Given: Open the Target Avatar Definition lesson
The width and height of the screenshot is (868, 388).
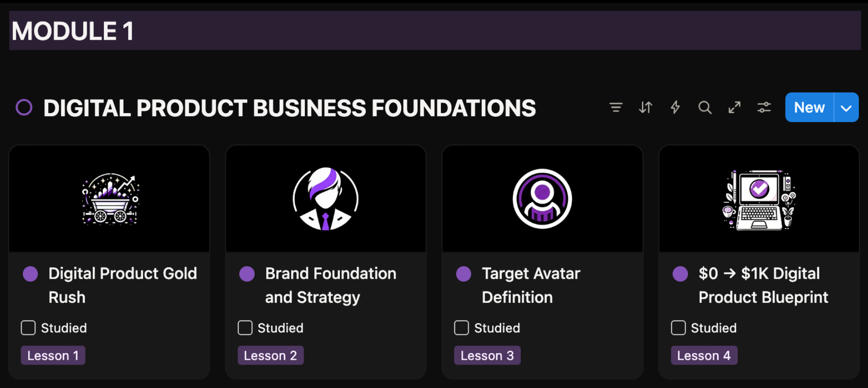Looking at the screenshot, I should click(530, 285).
